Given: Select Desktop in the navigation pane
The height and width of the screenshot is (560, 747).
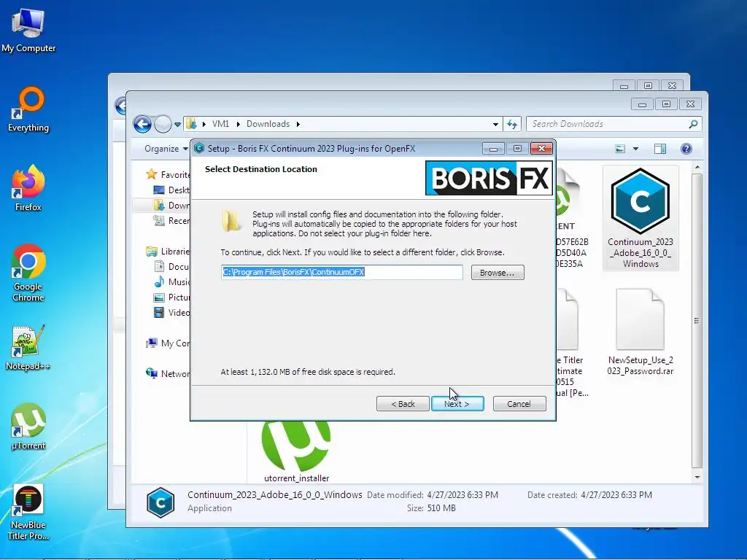Looking at the screenshot, I should 171,190.
